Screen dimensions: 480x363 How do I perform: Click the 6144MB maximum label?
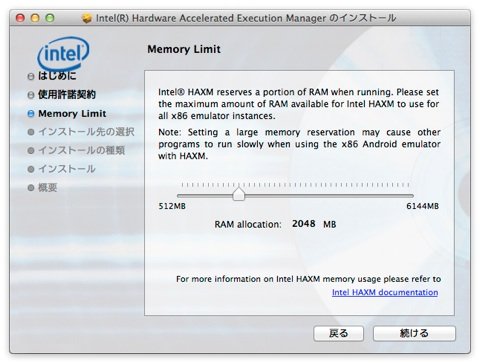[422, 206]
